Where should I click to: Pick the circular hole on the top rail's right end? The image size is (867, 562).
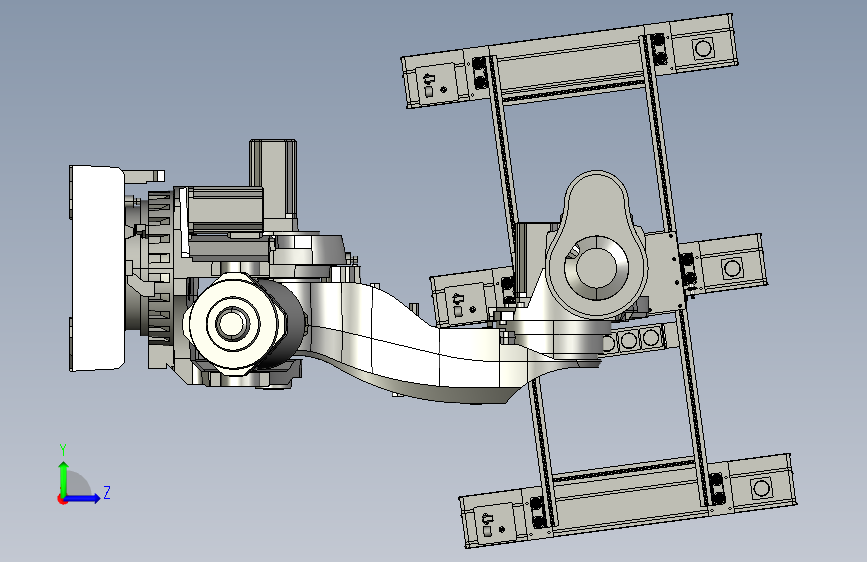coord(703,48)
